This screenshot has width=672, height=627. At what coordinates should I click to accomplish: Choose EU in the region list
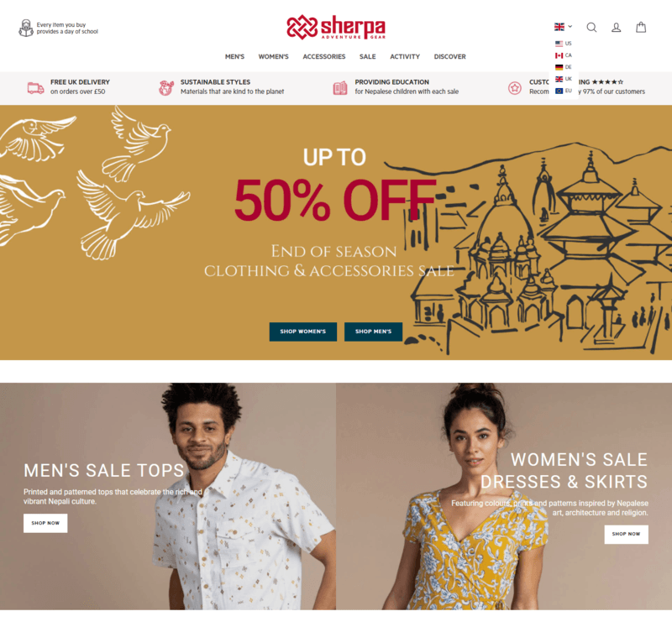tap(563, 91)
